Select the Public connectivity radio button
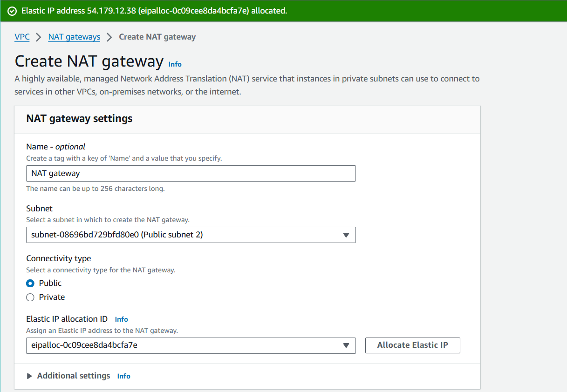Viewport: 567px width, 392px height. click(30, 283)
